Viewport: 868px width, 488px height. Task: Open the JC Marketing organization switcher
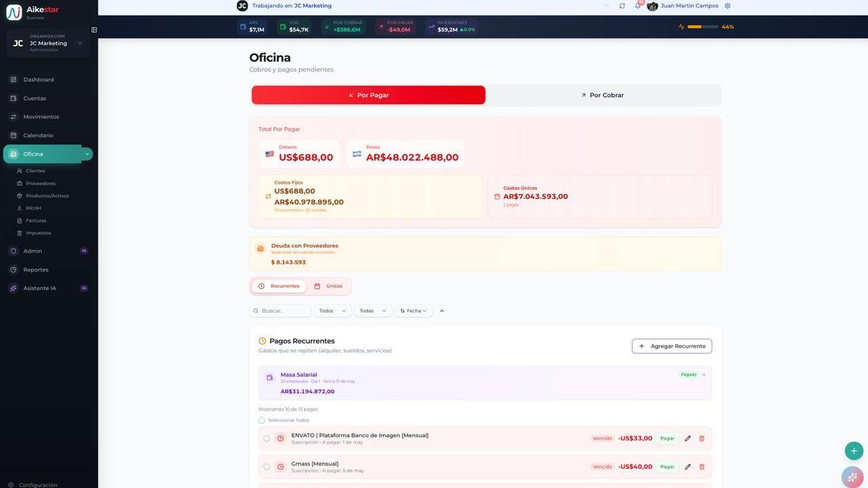click(49, 43)
